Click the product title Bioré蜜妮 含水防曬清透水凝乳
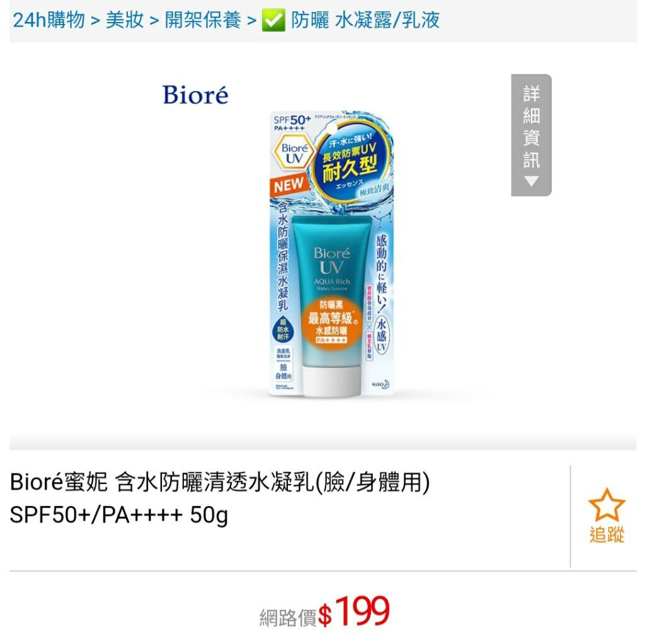645x644 pixels. pyautogui.click(x=220, y=482)
